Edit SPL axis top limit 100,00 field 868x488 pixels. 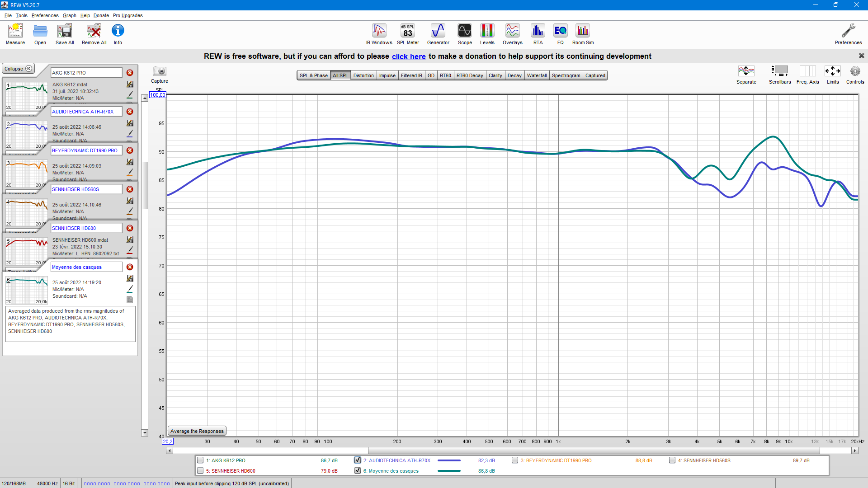click(x=158, y=95)
